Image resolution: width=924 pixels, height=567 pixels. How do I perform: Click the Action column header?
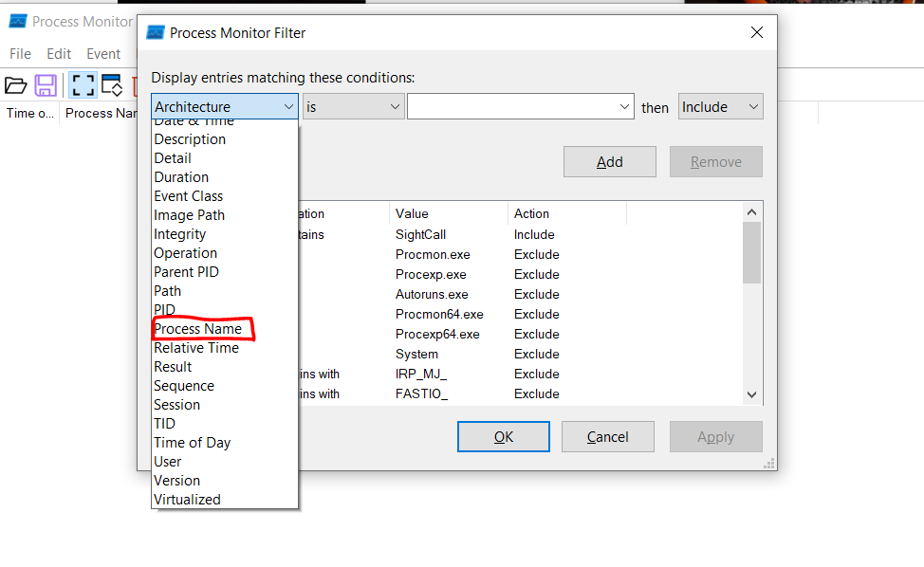point(567,213)
